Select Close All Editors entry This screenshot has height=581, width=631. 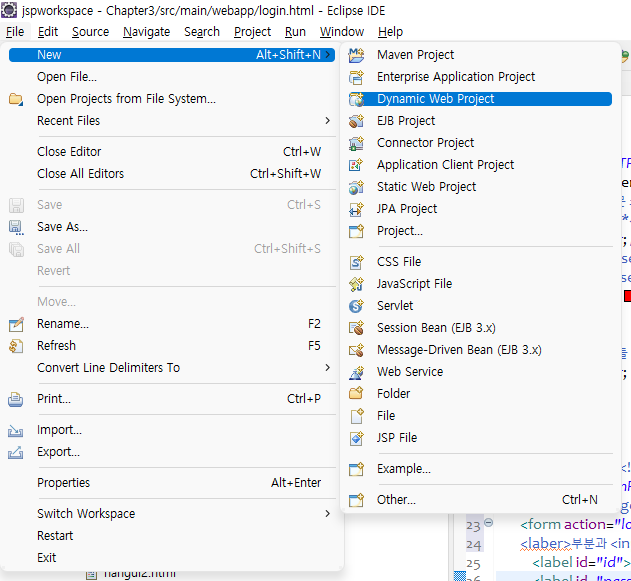click(x=172, y=174)
